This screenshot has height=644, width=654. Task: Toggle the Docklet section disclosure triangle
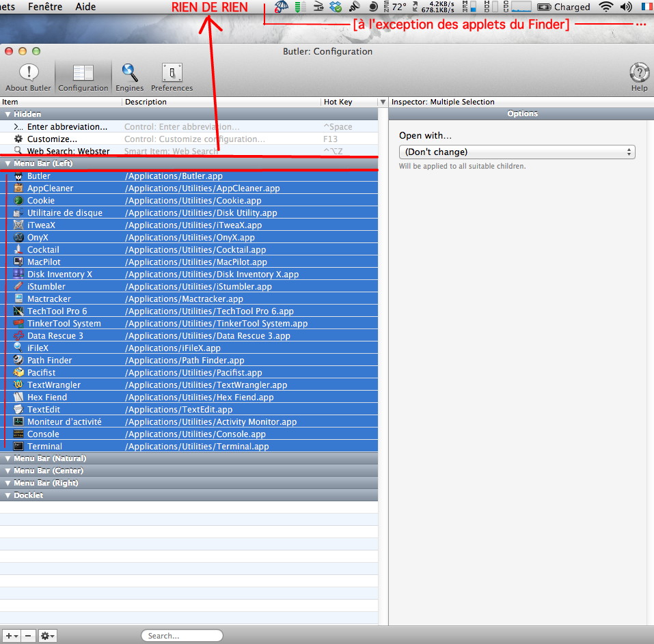(8, 496)
